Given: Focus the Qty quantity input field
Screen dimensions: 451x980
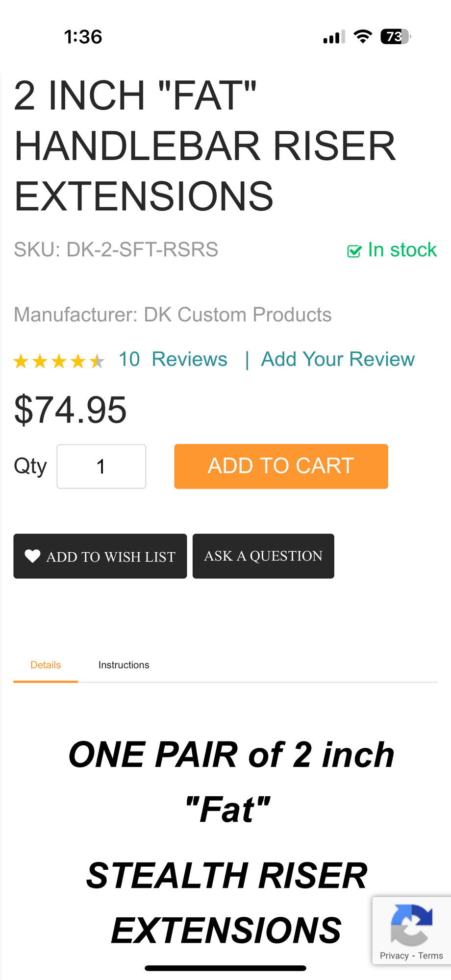Looking at the screenshot, I should 101,466.
